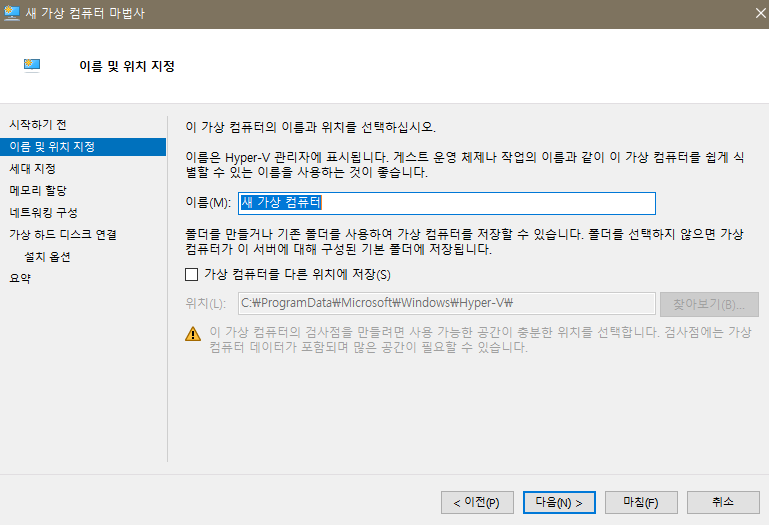Click the 위치(L): label
Viewport: 769px width, 525px height.
pos(205,303)
